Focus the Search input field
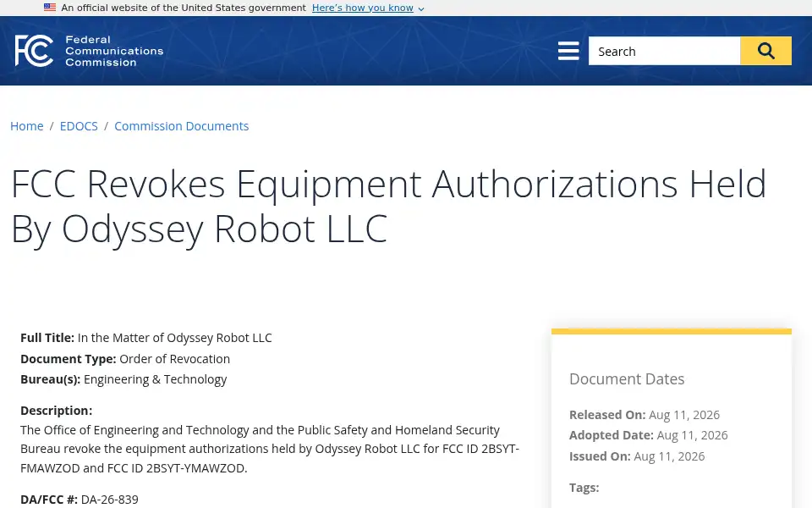The height and width of the screenshot is (508, 812). coord(665,51)
